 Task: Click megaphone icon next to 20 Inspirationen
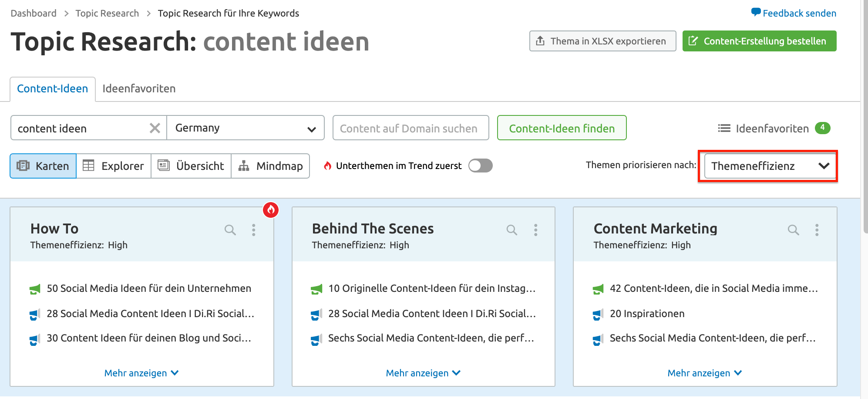click(x=598, y=314)
